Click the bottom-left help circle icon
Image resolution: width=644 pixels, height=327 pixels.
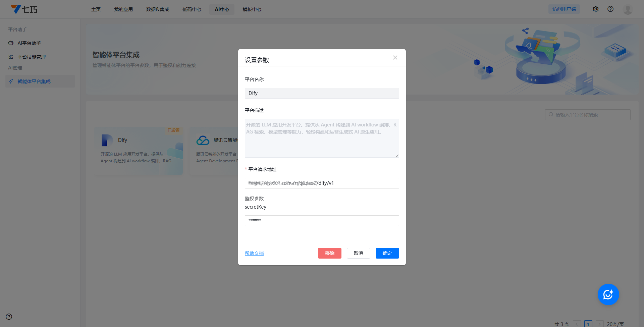pos(9,317)
